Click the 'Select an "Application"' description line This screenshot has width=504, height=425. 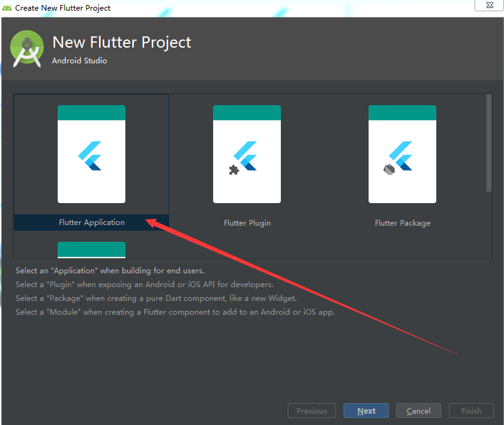tap(110, 271)
